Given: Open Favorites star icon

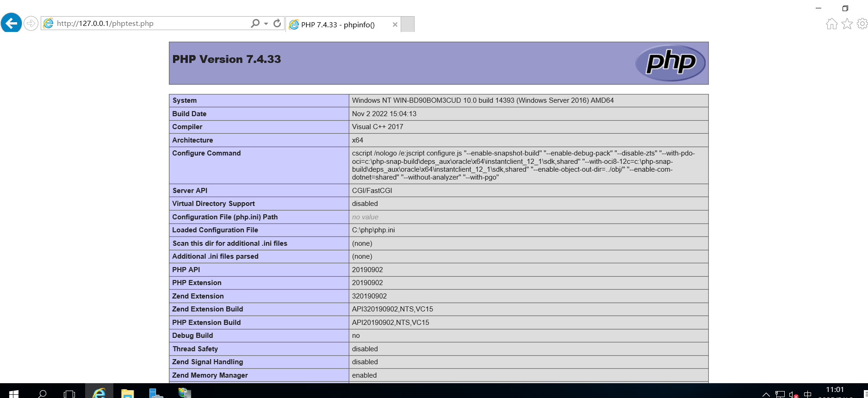Looking at the screenshot, I should coord(847,24).
